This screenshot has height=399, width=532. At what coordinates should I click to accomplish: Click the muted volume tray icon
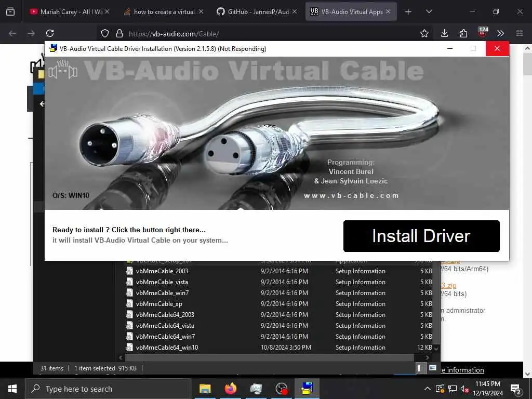(x=464, y=389)
